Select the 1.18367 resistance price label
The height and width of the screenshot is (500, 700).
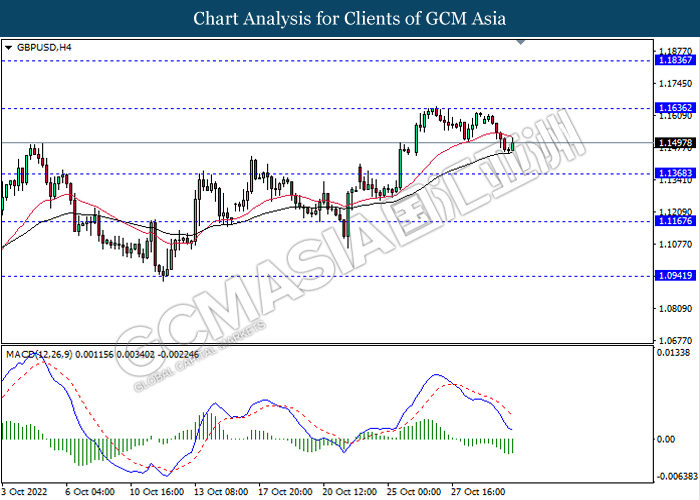pos(675,60)
